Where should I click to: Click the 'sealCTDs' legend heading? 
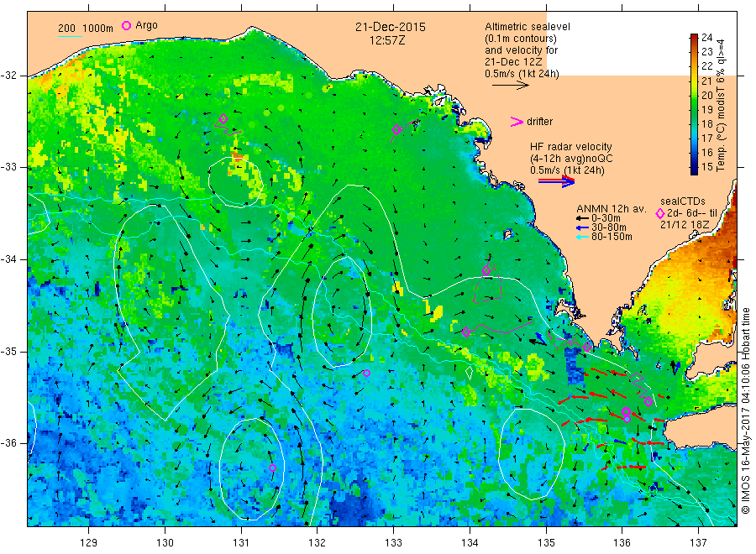click(x=683, y=201)
